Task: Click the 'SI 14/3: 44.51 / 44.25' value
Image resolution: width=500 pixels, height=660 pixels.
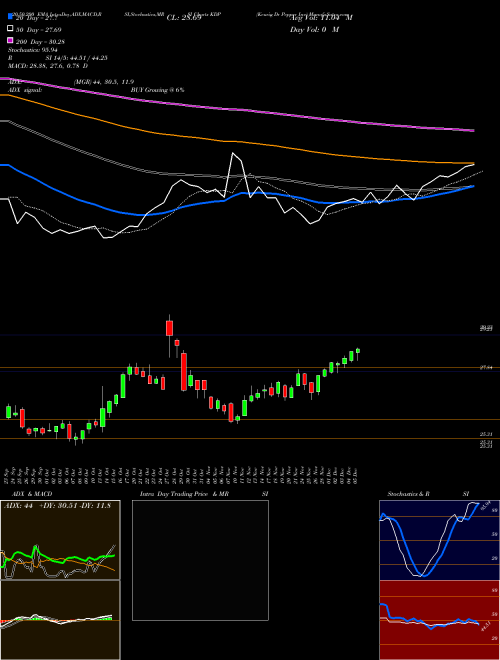Action: [77, 58]
